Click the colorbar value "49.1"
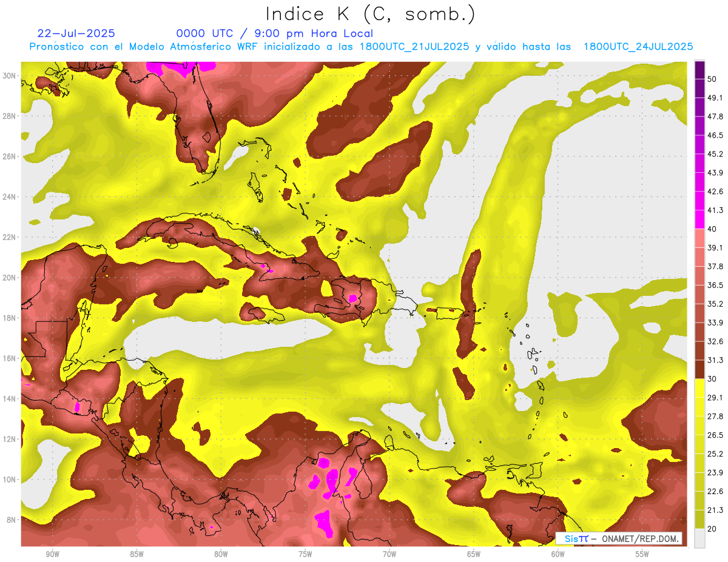Viewport: 728px width, 562px height. coord(715,98)
